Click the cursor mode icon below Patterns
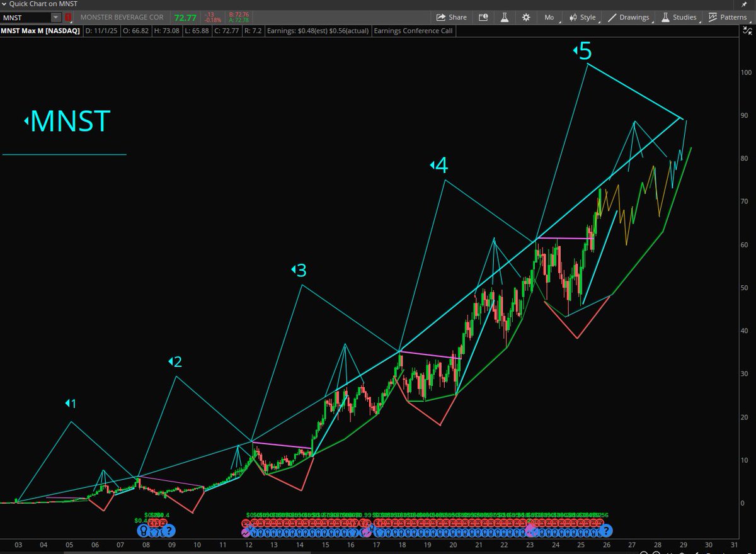 pyautogui.click(x=747, y=30)
